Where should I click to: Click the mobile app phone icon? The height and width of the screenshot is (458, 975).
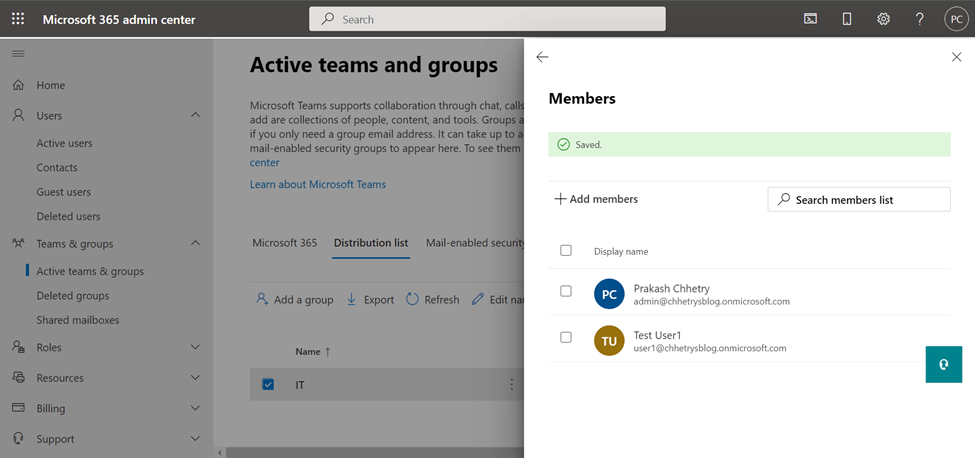847,19
